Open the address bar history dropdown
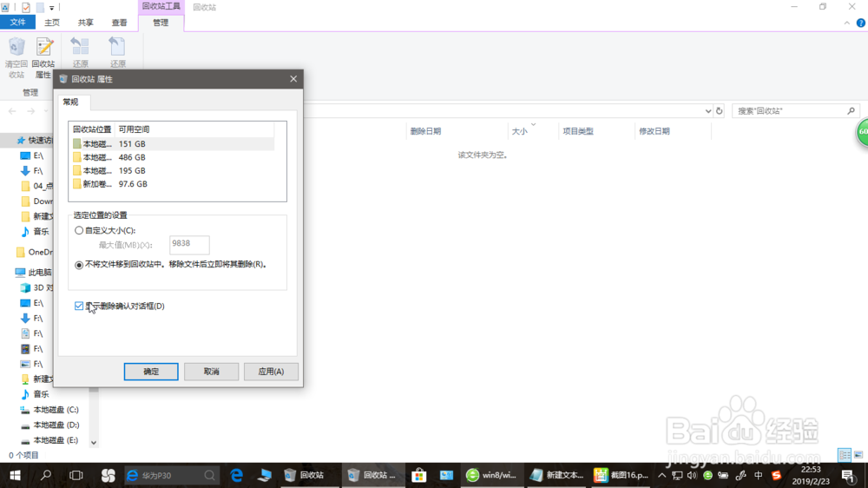The height and width of the screenshot is (488, 868). click(x=708, y=111)
